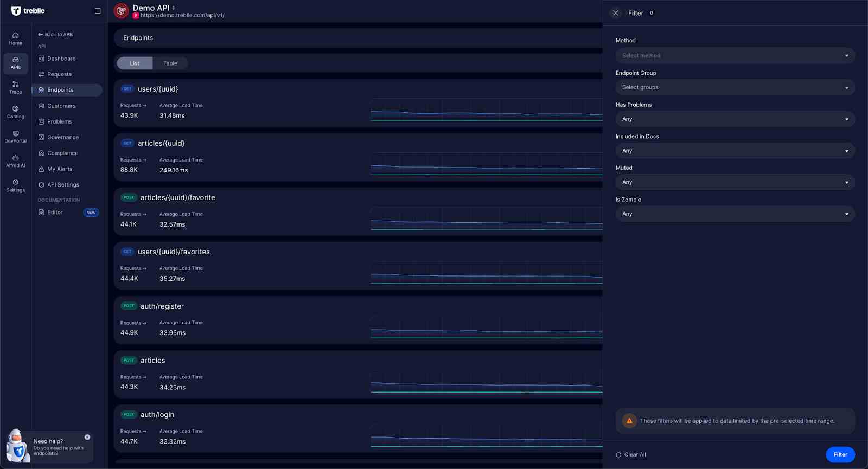Open the GET users/{uuid}/favorites endpoint
Screen dimensions: 868x469
pyautogui.click(x=174, y=252)
